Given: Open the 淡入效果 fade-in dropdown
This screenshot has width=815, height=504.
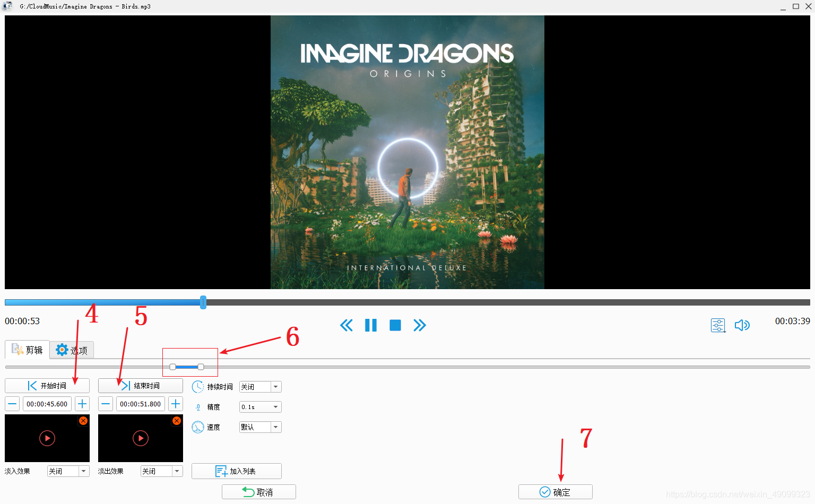Looking at the screenshot, I should (x=68, y=471).
